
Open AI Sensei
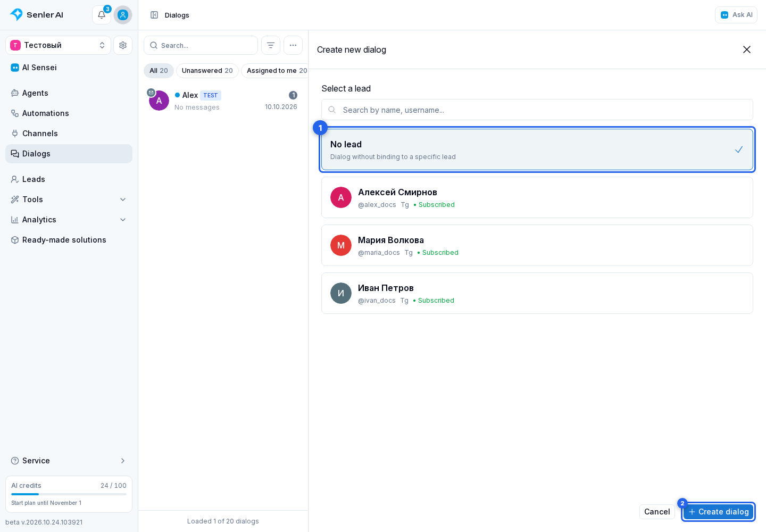coord(69,68)
